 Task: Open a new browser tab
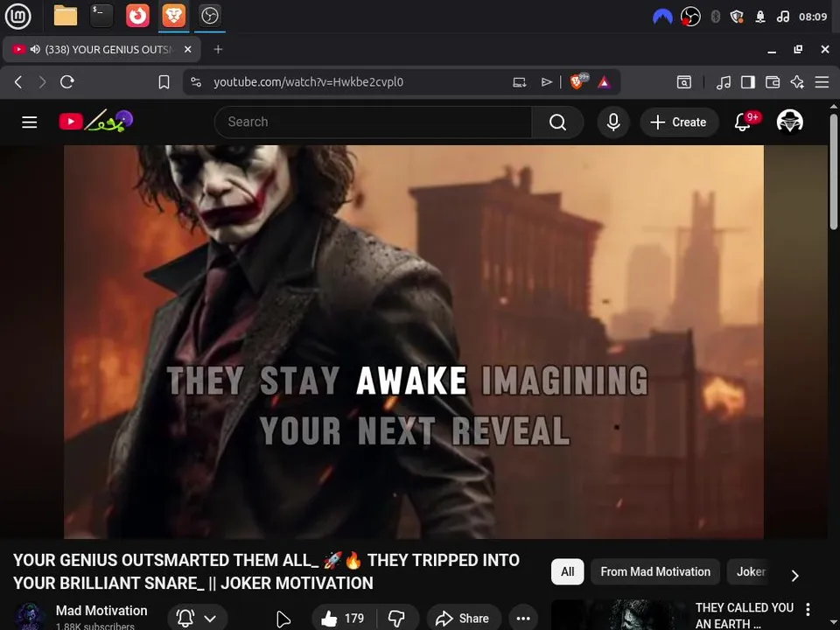coord(218,49)
